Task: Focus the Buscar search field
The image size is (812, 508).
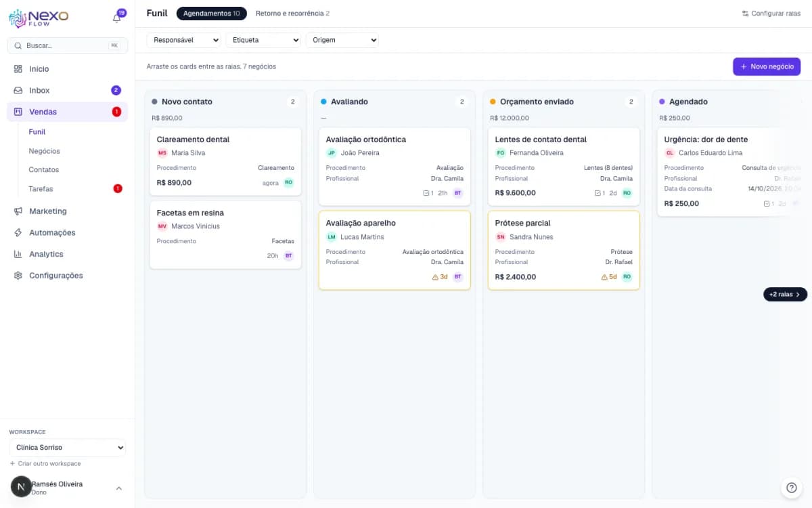Action: [67, 45]
